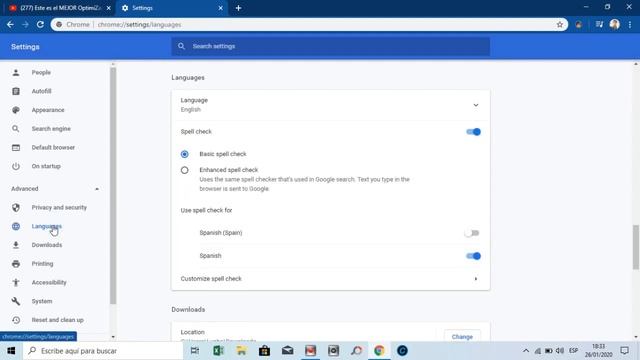Reload the settings page
This screenshot has height=360, width=640.
pos(40,24)
